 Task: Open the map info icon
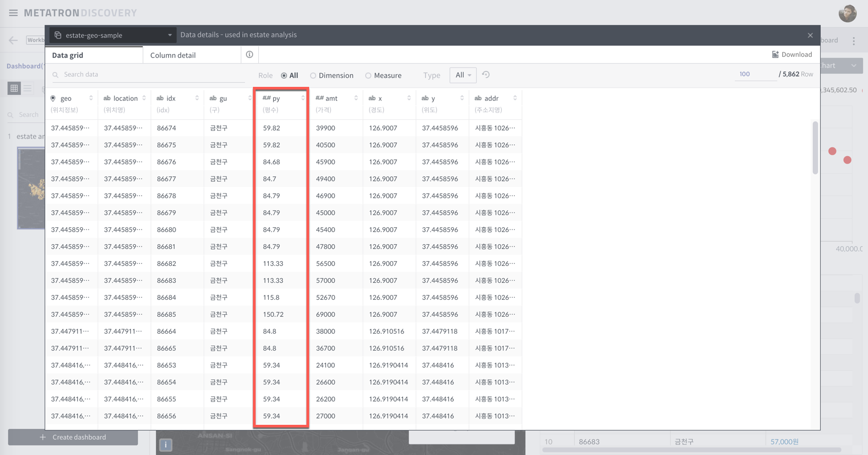coord(165,445)
